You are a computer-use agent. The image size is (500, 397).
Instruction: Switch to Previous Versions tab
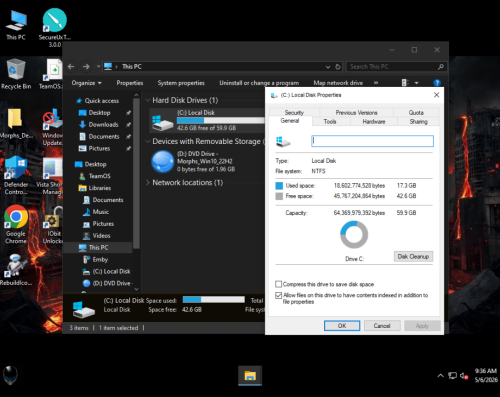click(356, 112)
